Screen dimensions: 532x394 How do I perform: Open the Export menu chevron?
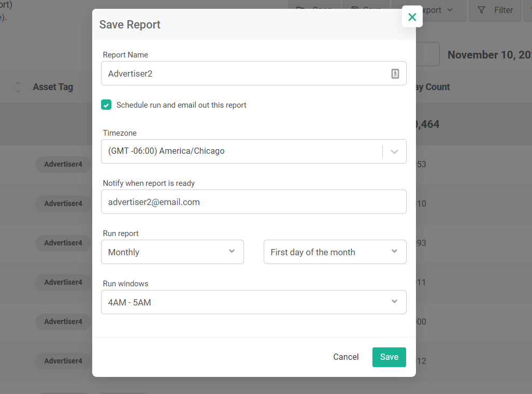point(450,10)
